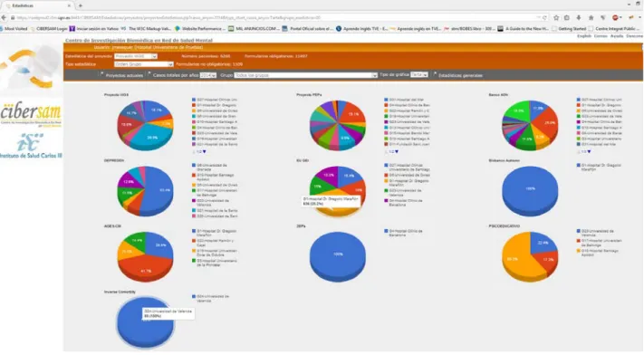Click the bright green slice in Banco ADN pie
Screen dimensions: 644x355
click(518, 110)
